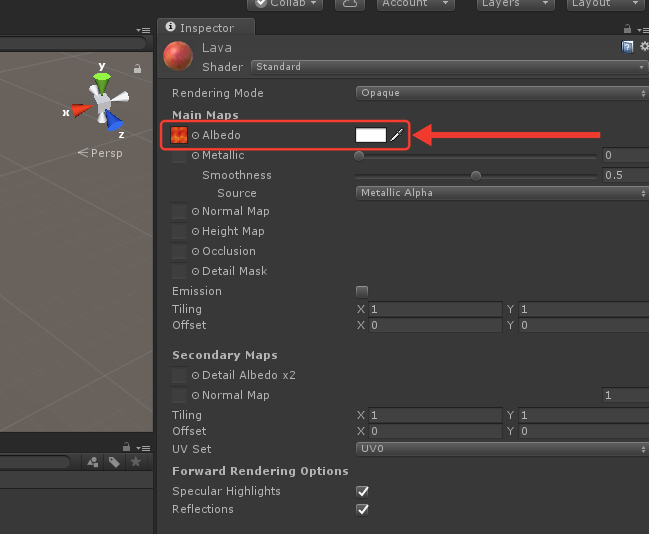Click the Secondary Maps Normal Map picker circle

(195, 395)
